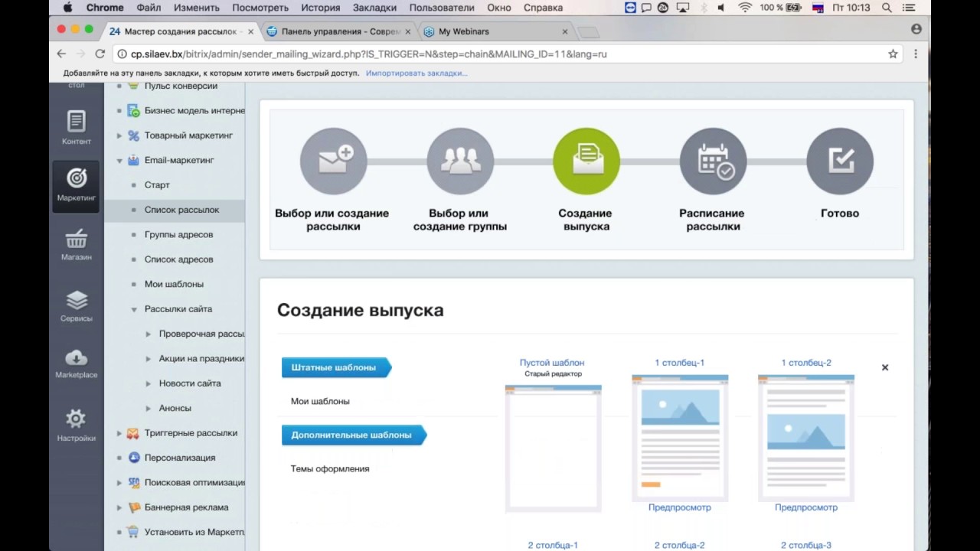This screenshot has width=980, height=551.
Task: Expand the Триггерные рассылки tree node
Action: (x=119, y=433)
